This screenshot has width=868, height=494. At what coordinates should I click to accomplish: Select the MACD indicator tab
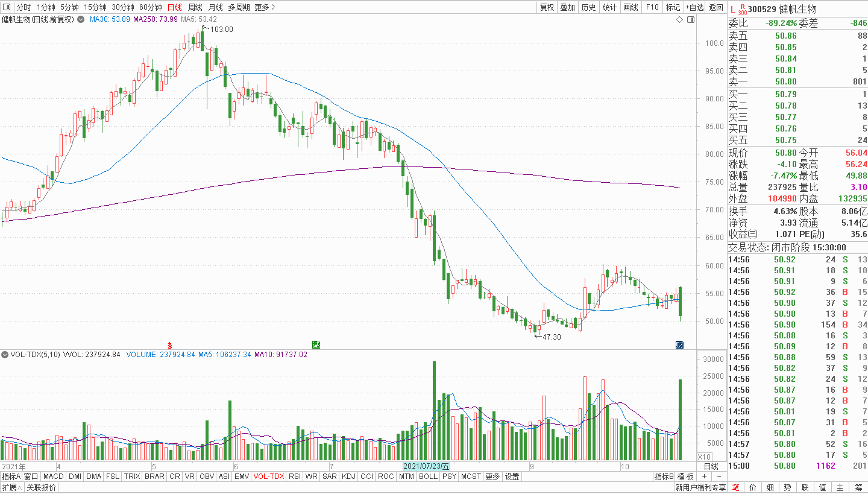pyautogui.click(x=54, y=477)
